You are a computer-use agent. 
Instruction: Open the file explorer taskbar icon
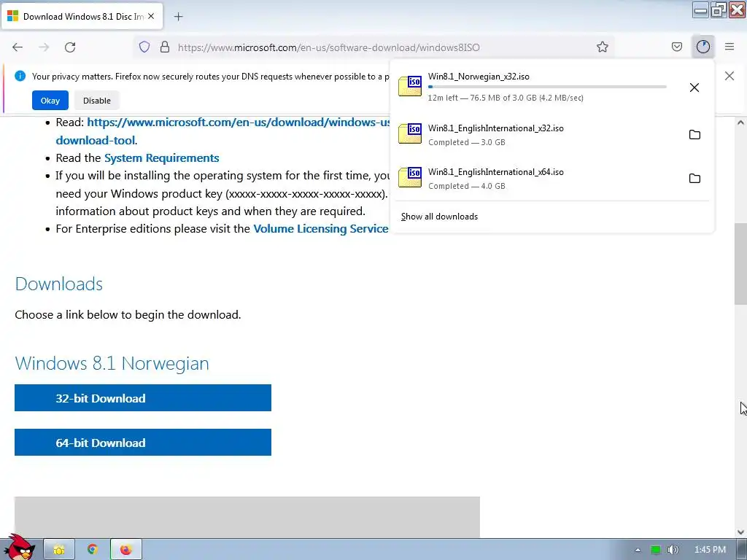click(58, 550)
